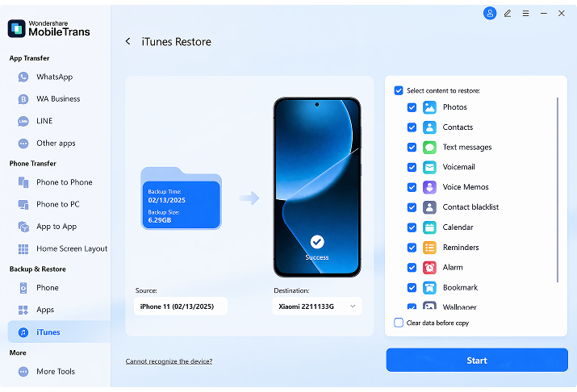Screen dimensions: 577x392
Task: Click the WA Business icon
Action: [x=23, y=99]
